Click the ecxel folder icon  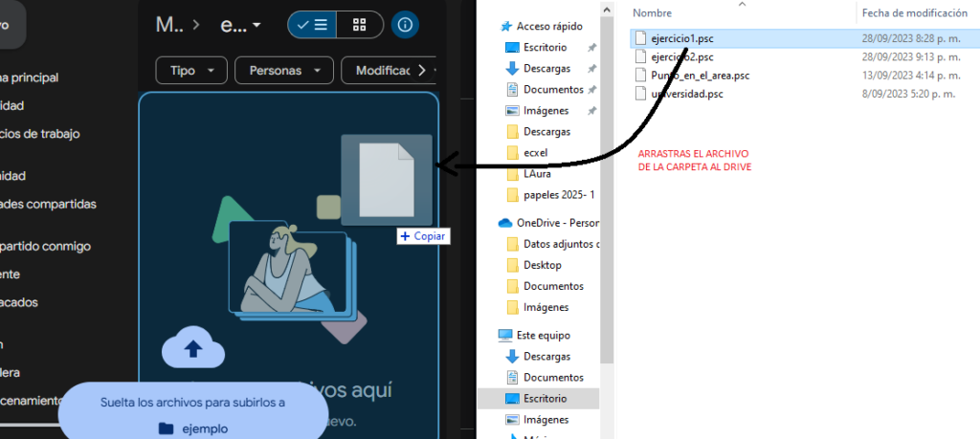click(x=512, y=153)
